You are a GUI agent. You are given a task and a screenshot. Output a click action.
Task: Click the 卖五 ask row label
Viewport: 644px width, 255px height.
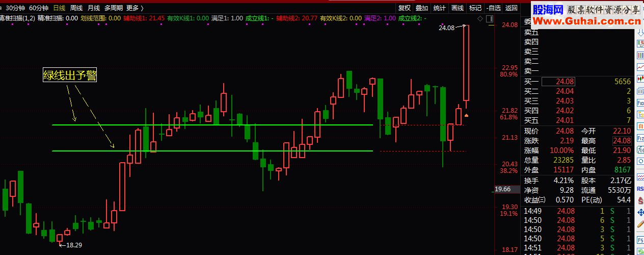(x=531, y=32)
